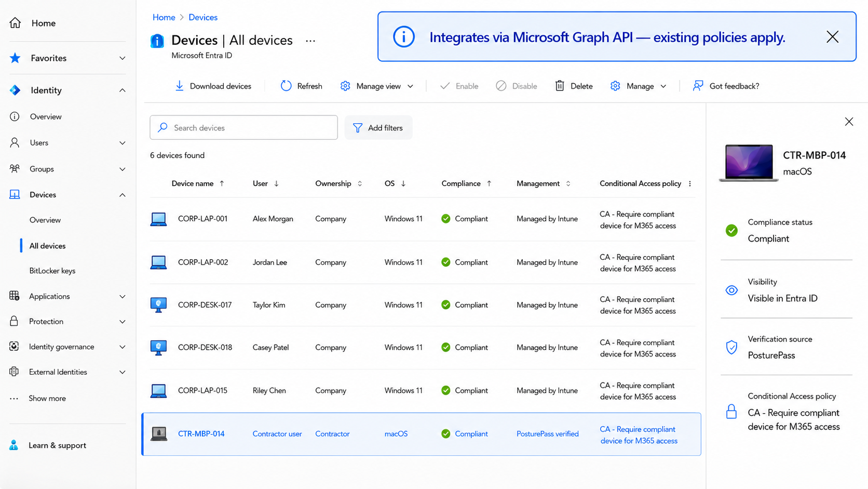This screenshot has width=868, height=489.
Task: Expand the Favorites section chevron
Action: (123, 58)
